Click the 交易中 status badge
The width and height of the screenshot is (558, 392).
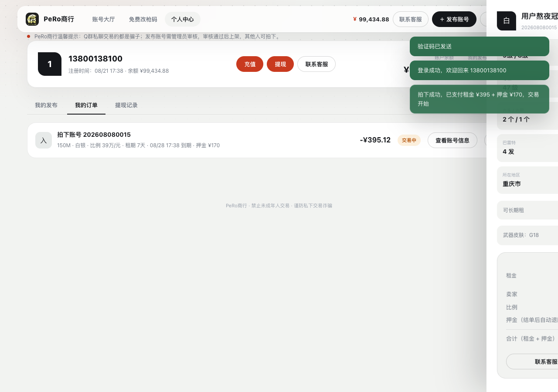point(409,140)
